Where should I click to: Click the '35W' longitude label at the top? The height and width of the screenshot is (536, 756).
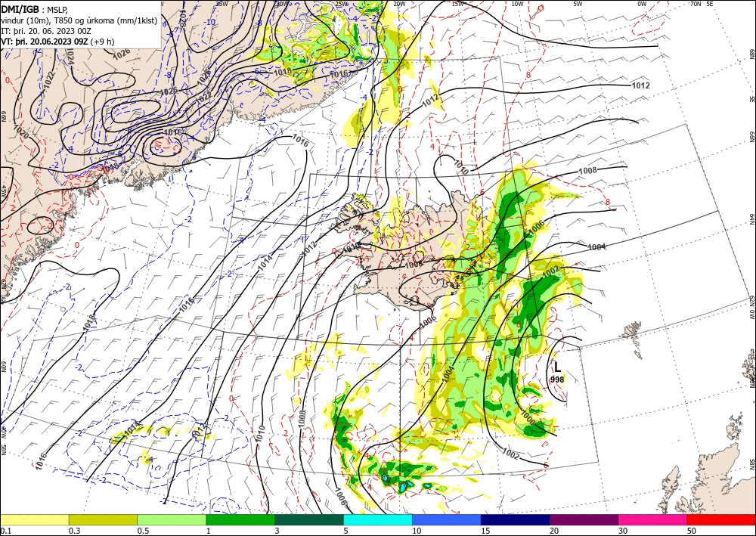tap(222, 3)
